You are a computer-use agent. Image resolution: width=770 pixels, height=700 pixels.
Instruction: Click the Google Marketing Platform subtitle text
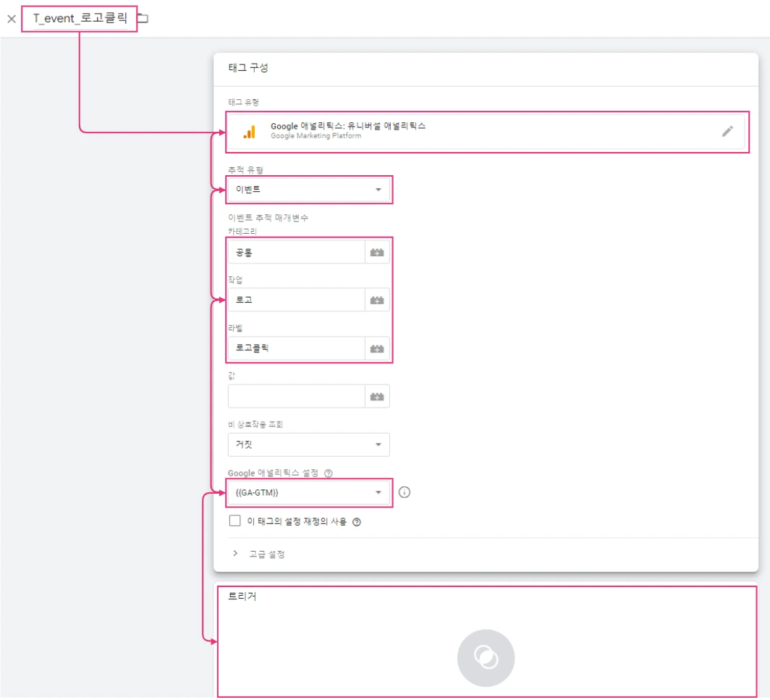[x=316, y=136]
